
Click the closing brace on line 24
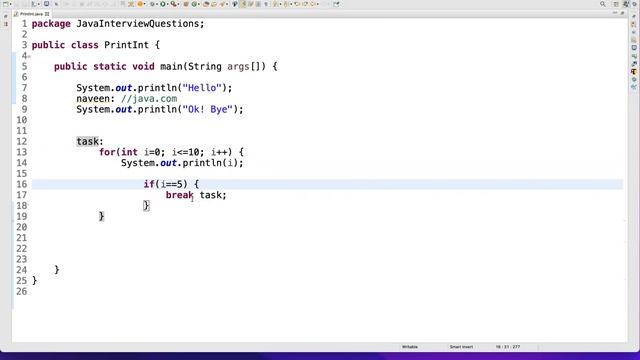point(57,270)
